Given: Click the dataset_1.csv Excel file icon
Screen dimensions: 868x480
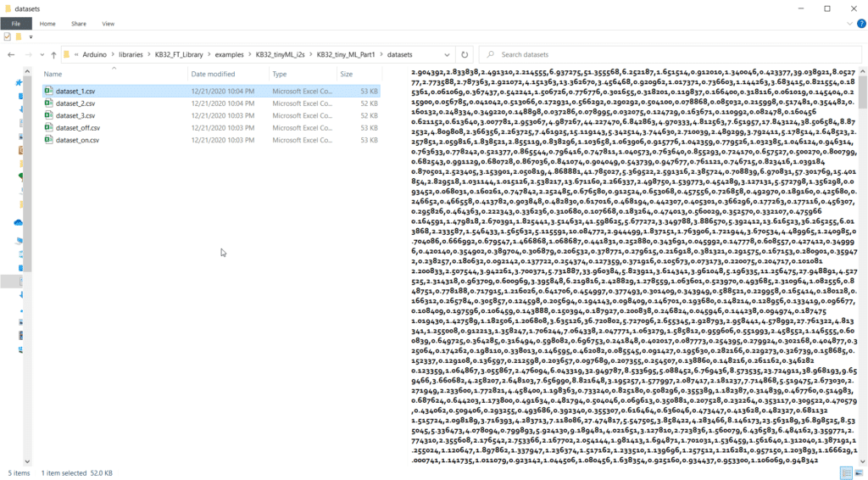Looking at the screenshot, I should click(x=48, y=91).
